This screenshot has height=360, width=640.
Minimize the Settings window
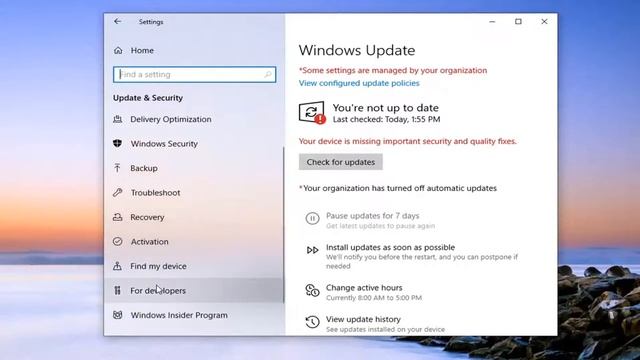tap(492, 22)
